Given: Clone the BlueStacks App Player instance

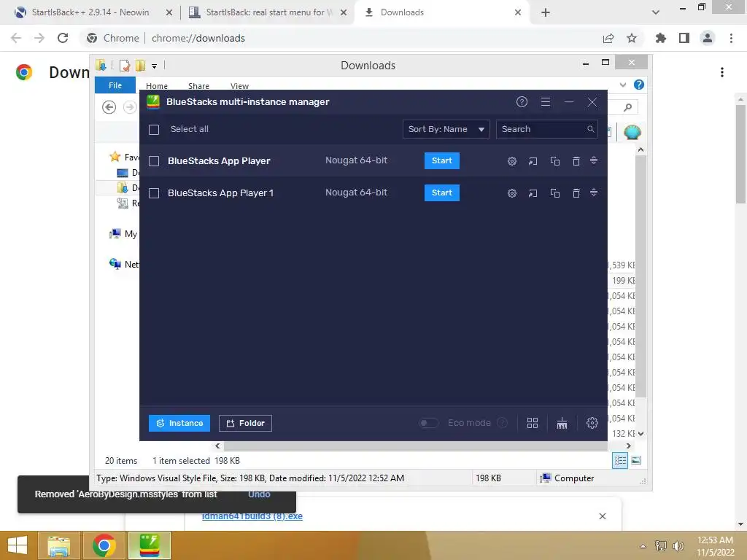Looking at the screenshot, I should [555, 161].
